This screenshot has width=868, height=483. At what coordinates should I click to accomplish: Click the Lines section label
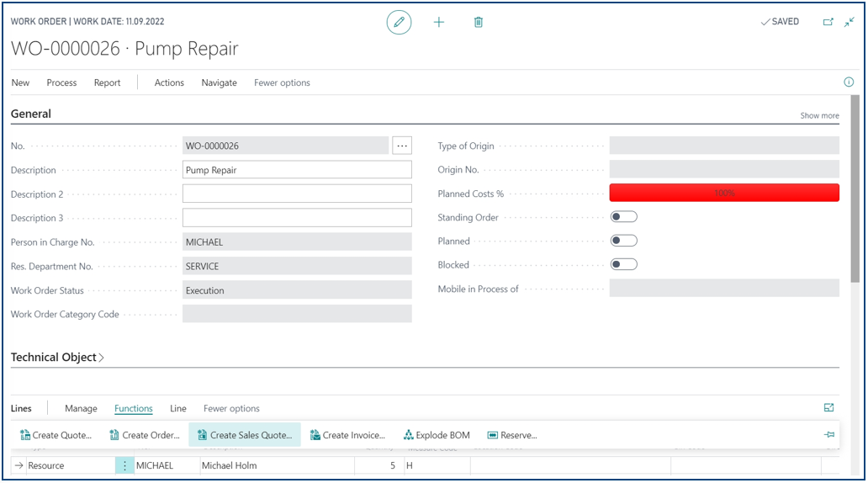(x=21, y=408)
